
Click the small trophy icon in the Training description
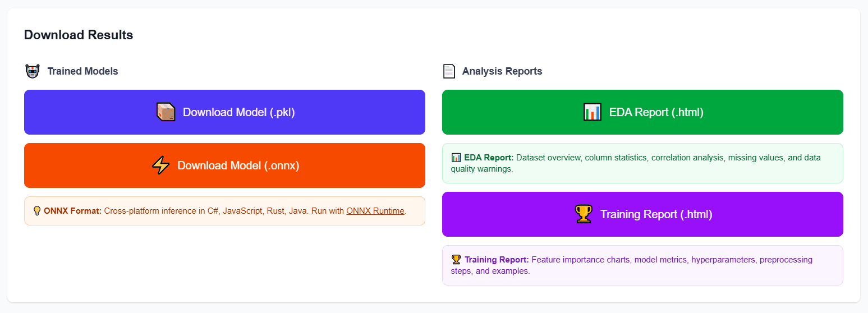click(x=456, y=260)
